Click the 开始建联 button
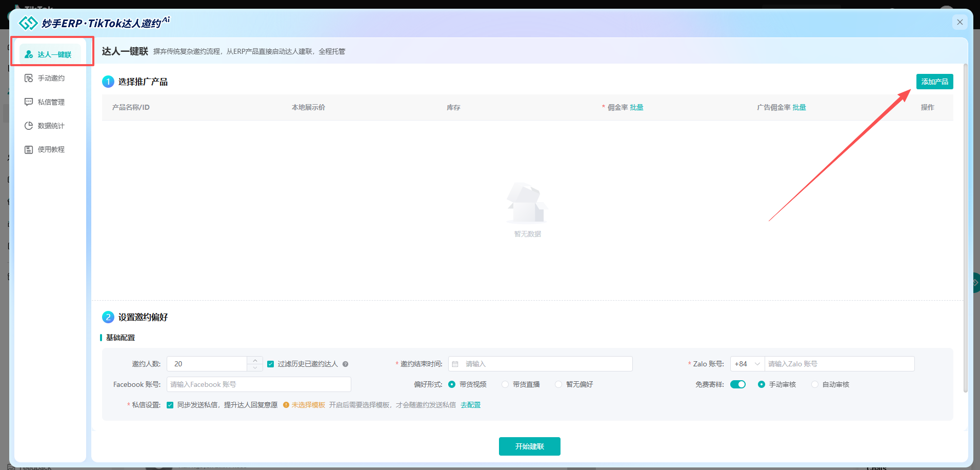This screenshot has height=470, width=980. tap(529, 446)
